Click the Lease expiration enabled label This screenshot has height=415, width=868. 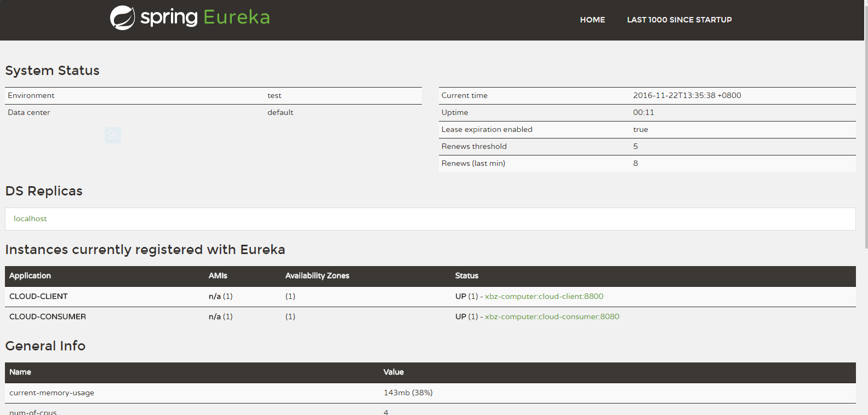pyautogui.click(x=487, y=129)
